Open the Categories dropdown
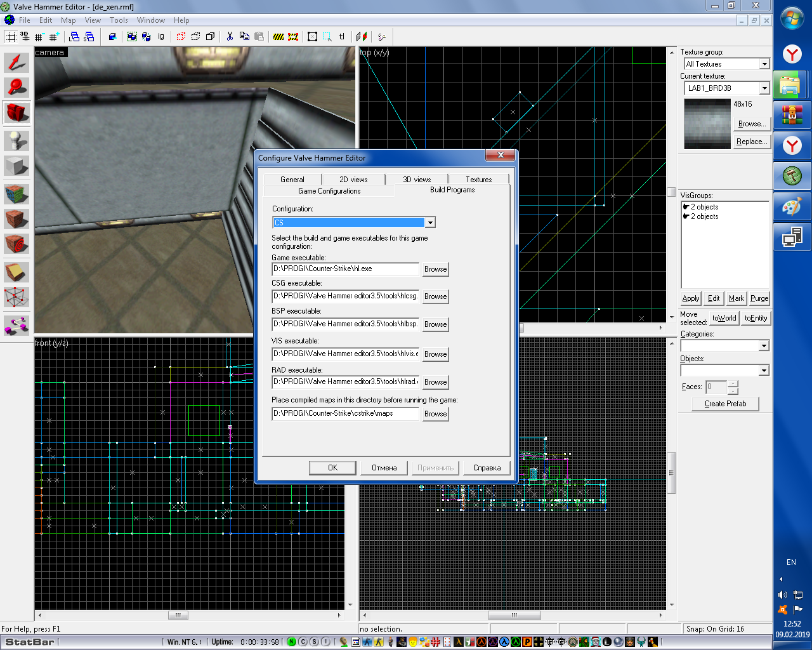812x650 pixels. [x=764, y=345]
